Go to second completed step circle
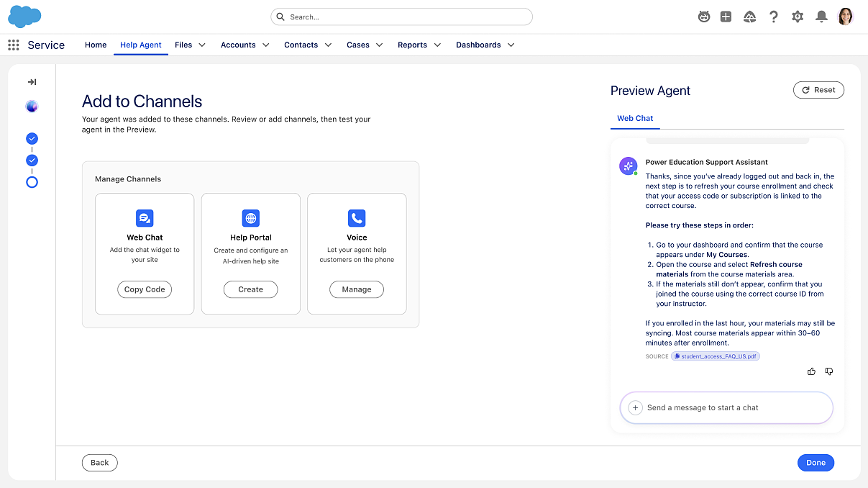Image resolution: width=868 pixels, height=488 pixels. 32,160
